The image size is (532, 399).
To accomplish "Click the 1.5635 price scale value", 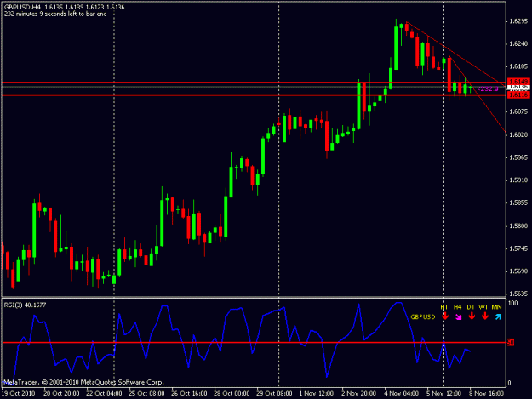I will pyautogui.click(x=518, y=294).
